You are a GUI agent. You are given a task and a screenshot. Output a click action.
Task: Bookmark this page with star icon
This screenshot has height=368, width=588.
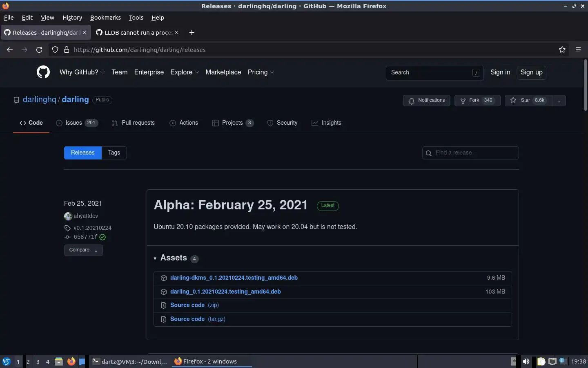tap(562, 49)
